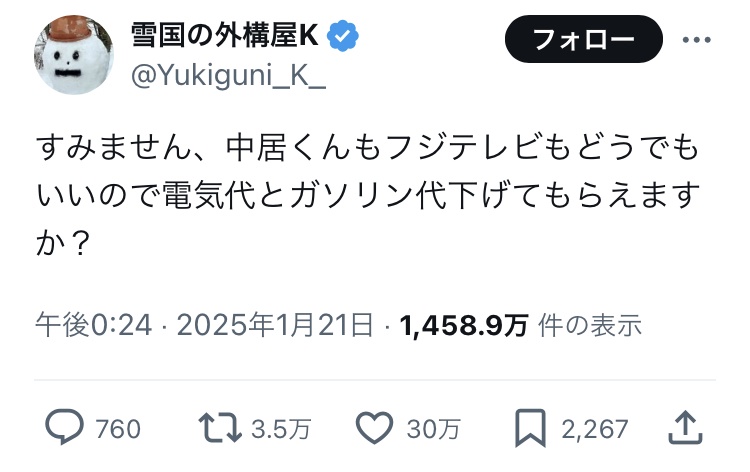Click the 1,458.9万 view count number
The image size is (750, 472).
coord(463,325)
